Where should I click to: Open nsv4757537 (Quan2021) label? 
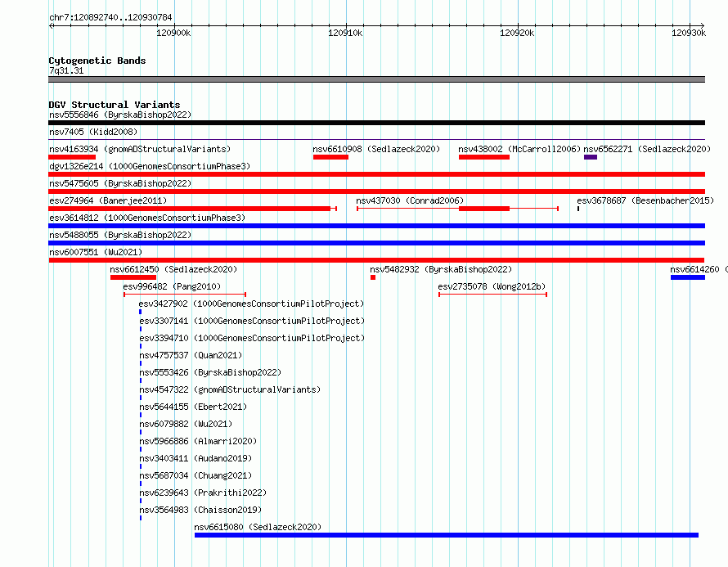tap(191, 355)
